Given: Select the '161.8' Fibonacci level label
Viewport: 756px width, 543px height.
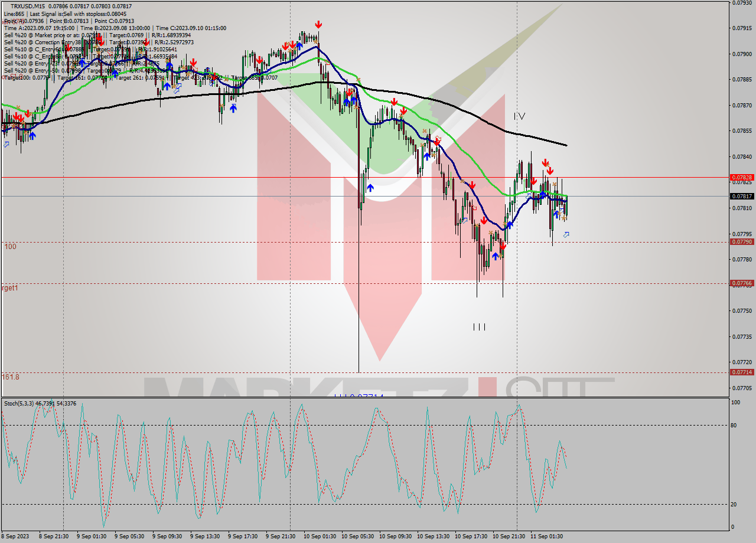Looking at the screenshot, I should click(10, 377).
